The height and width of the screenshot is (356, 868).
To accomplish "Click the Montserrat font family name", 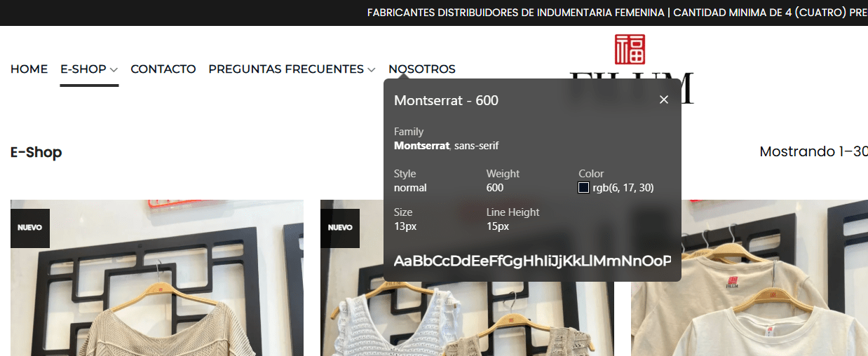I will point(422,146).
